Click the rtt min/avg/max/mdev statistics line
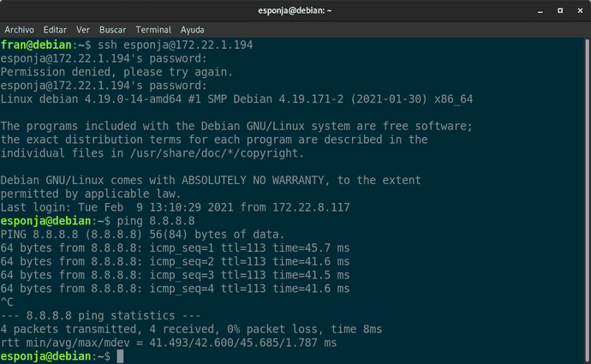The image size is (591, 364). [x=169, y=343]
